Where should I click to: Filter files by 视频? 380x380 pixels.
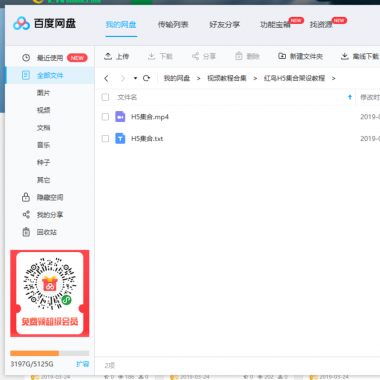pyautogui.click(x=43, y=110)
